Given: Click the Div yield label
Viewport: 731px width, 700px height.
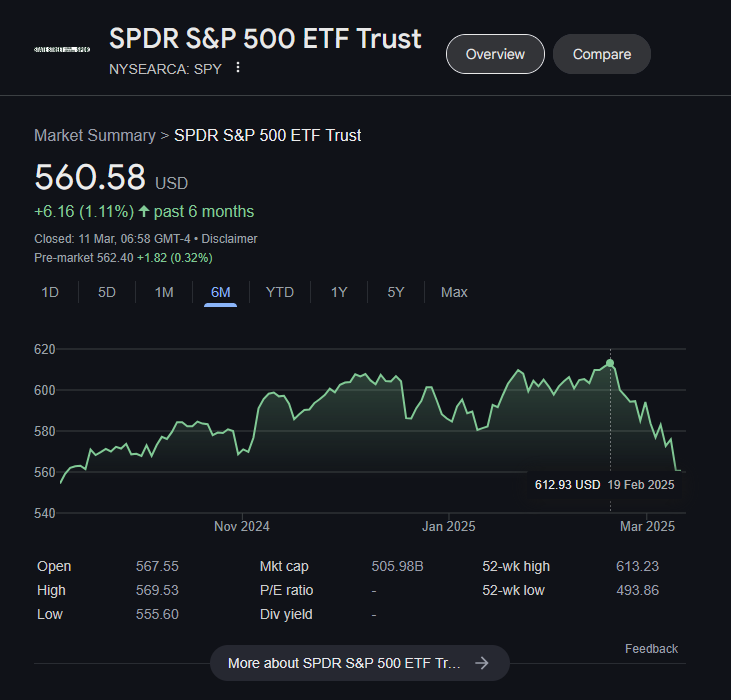Looking at the screenshot, I should (x=286, y=614).
